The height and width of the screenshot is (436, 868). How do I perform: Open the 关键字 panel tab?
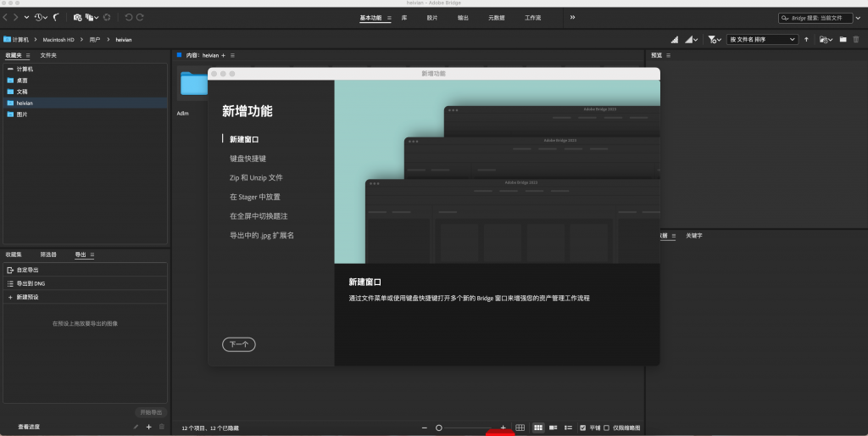point(694,236)
